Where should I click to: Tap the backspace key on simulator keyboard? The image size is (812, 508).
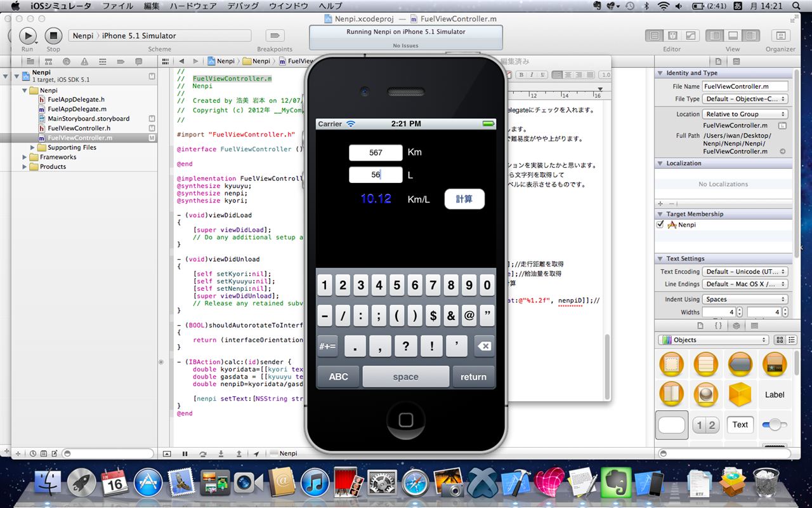pyautogui.click(x=484, y=346)
